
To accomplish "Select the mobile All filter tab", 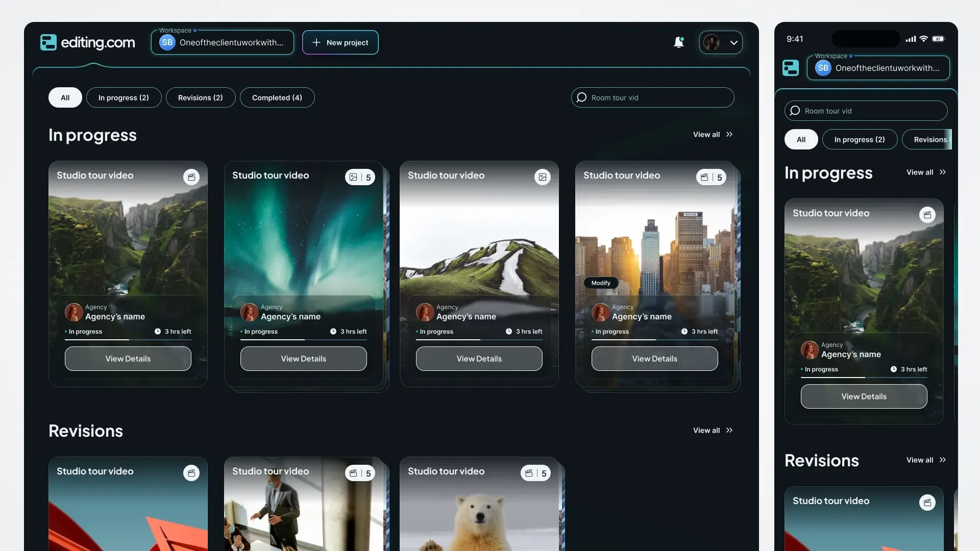I will [x=801, y=139].
